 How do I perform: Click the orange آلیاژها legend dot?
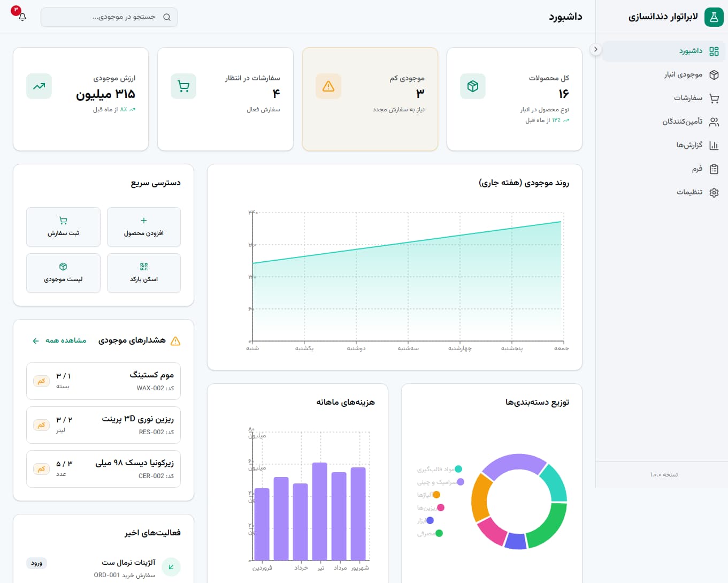(436, 495)
